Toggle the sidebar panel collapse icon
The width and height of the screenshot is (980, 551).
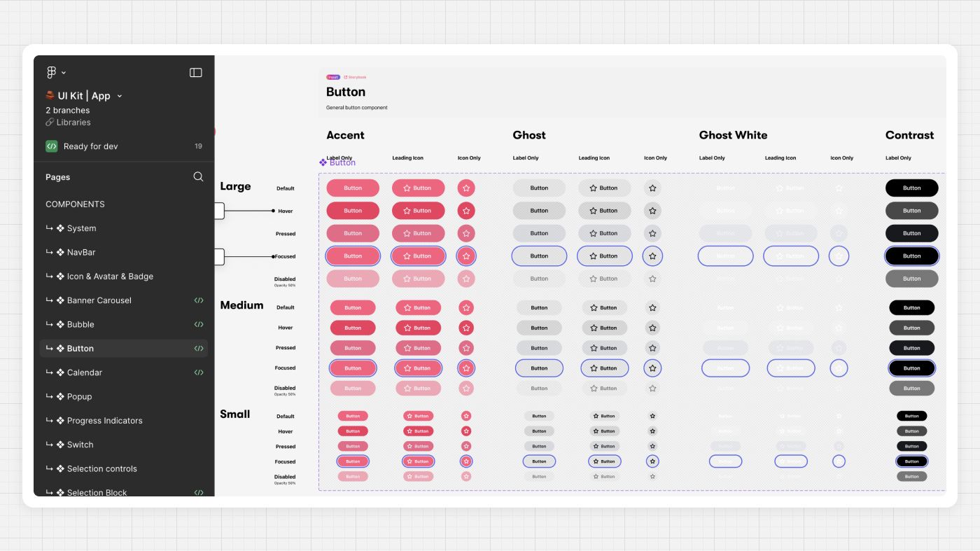pyautogui.click(x=196, y=73)
